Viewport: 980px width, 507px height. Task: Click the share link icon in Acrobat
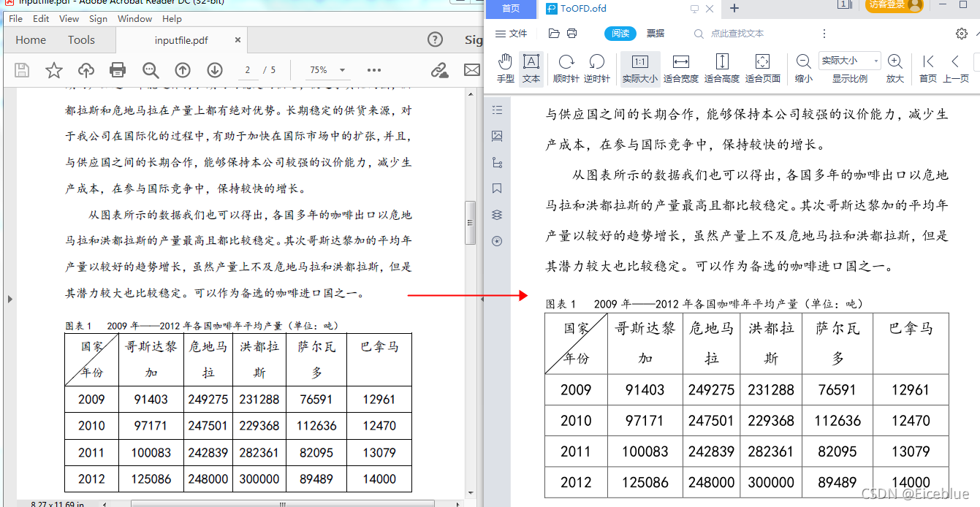click(439, 70)
